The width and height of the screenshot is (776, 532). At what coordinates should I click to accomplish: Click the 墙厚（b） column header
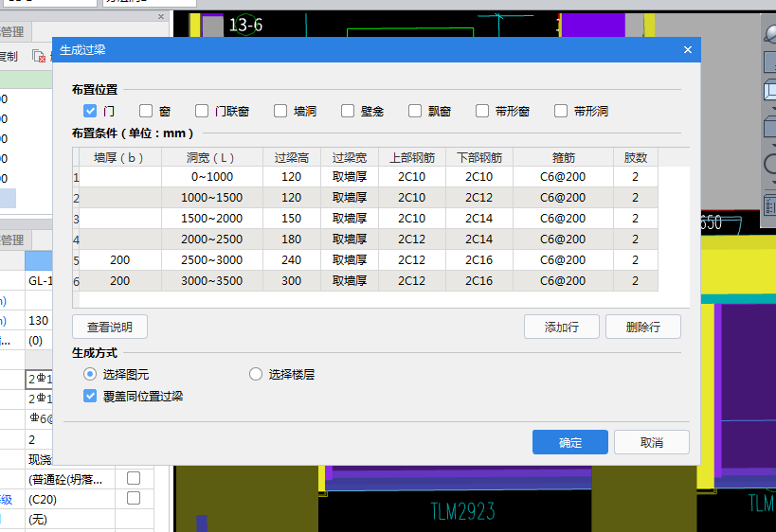119,158
